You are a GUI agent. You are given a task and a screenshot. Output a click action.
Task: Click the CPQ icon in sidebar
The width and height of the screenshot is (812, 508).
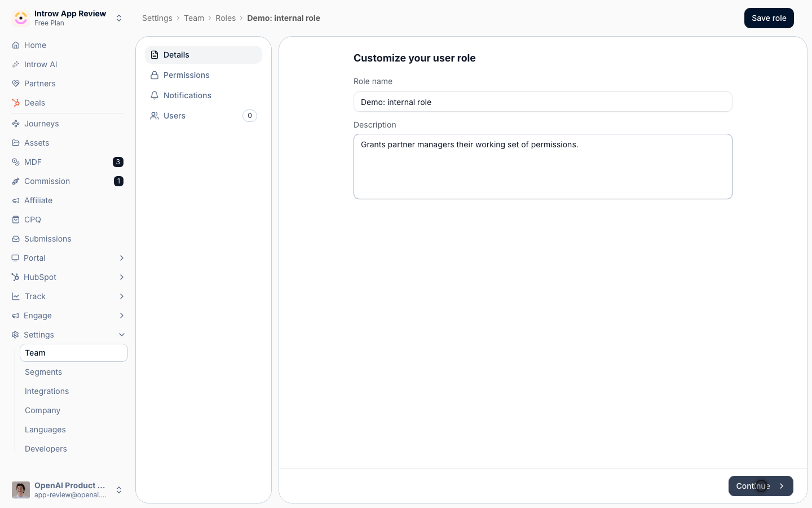(x=16, y=220)
